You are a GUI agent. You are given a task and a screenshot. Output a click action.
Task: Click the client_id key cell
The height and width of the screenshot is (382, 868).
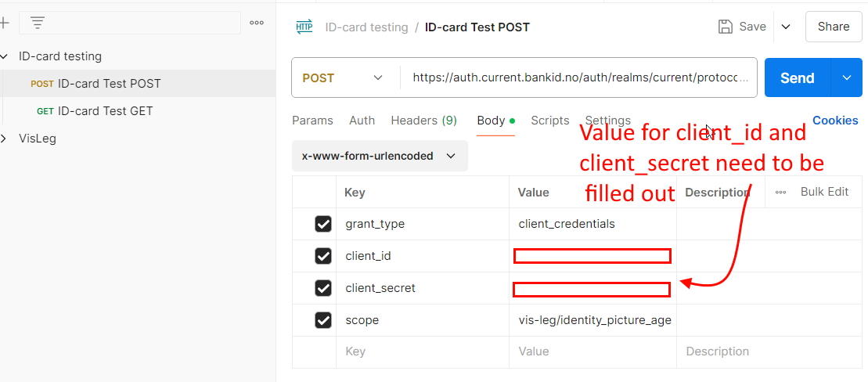[x=423, y=256]
